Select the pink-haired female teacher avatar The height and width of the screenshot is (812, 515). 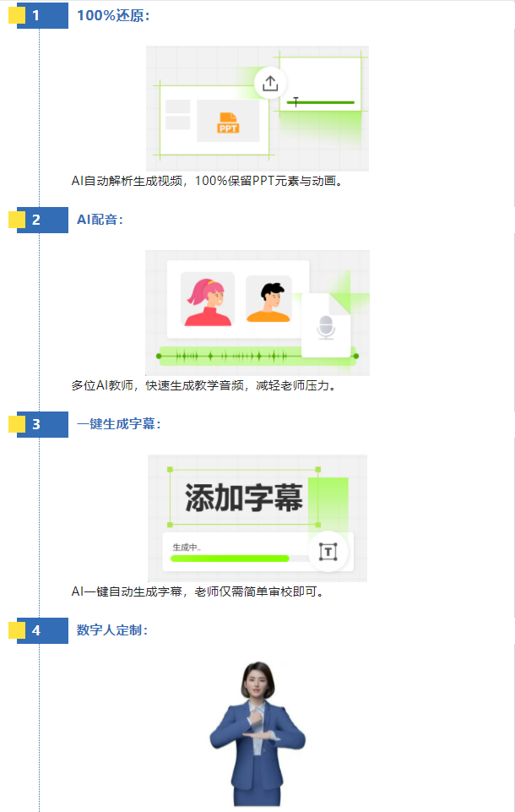coord(208,299)
